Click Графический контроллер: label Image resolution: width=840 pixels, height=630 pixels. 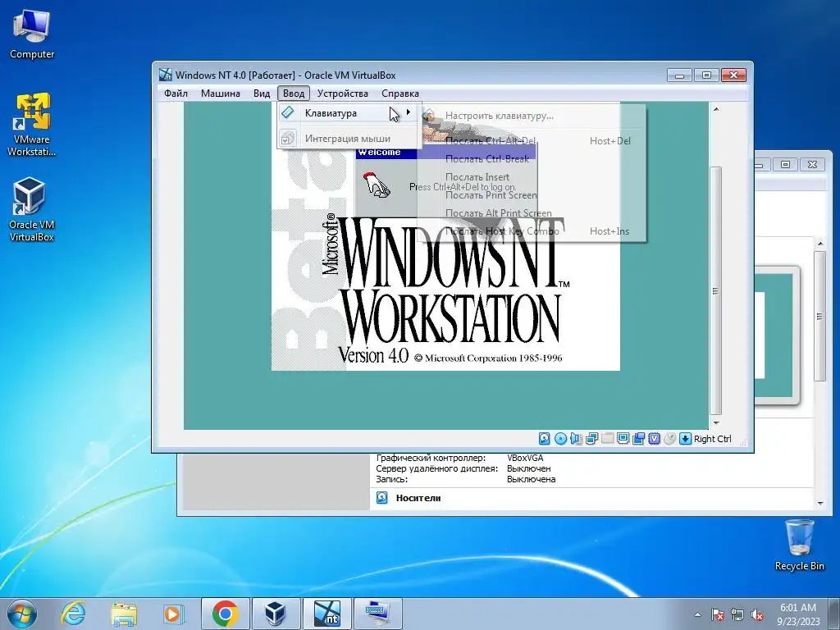pyautogui.click(x=431, y=458)
